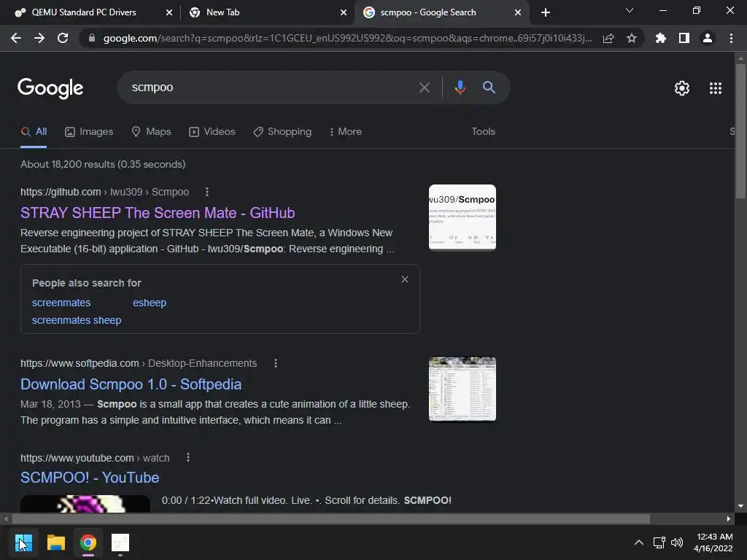Switch to Videos results
The image size is (747, 560).
212,132
